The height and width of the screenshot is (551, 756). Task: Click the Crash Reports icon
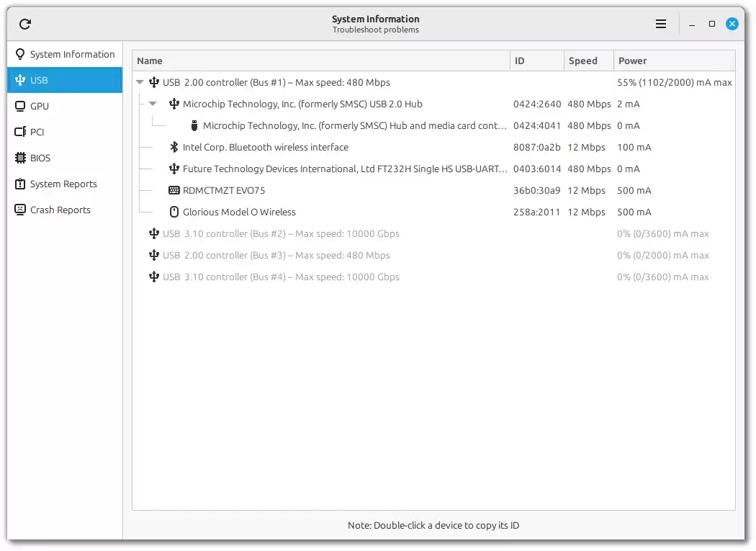point(20,210)
